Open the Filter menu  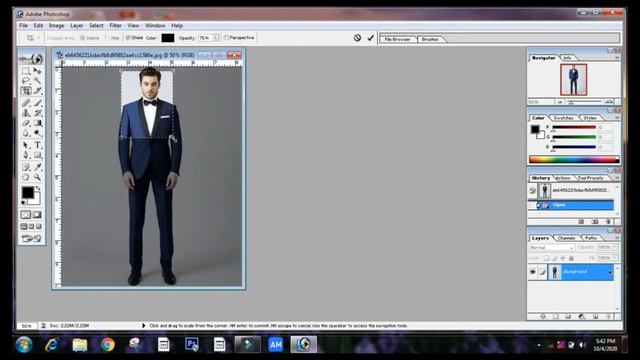coord(116,25)
